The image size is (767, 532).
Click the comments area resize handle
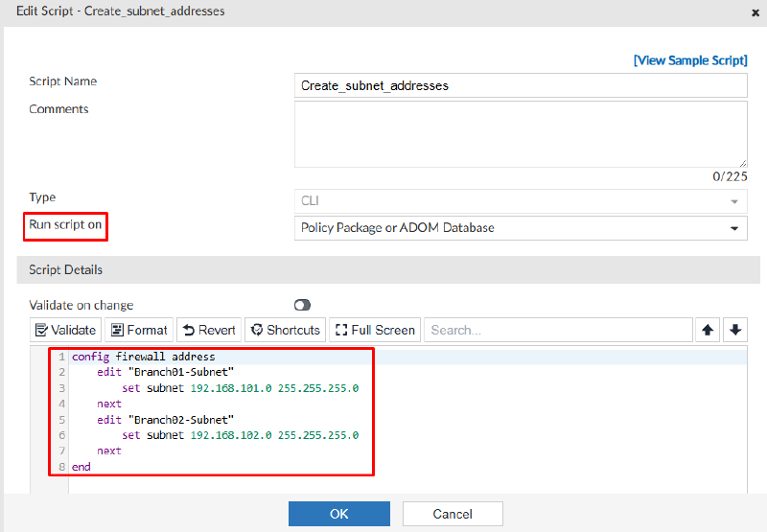click(742, 163)
